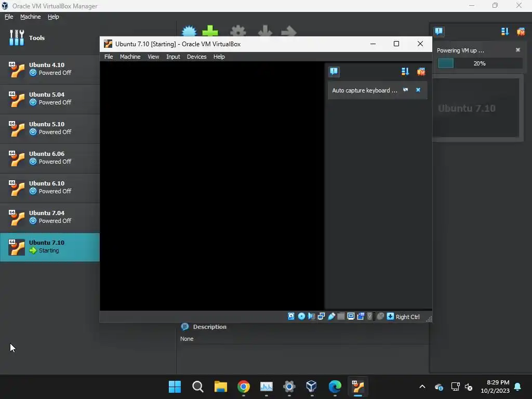Select the Ubuntu 7.04 virtual machine
Viewport: 532px width, 399px height.
pyautogui.click(x=49, y=217)
